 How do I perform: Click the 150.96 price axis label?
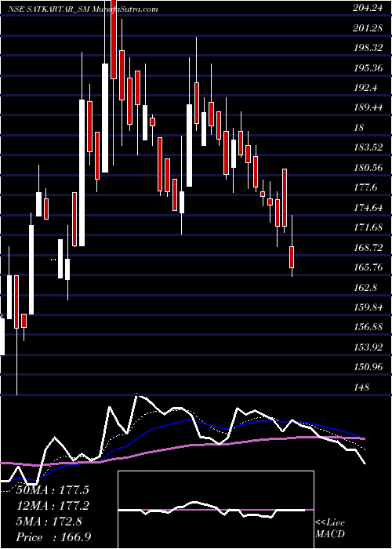coord(368,367)
